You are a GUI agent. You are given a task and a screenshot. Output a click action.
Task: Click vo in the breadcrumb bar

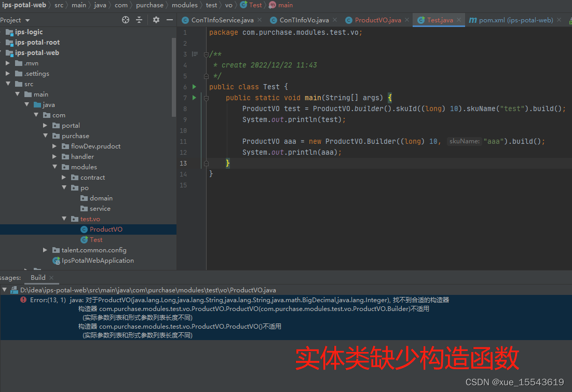228,5
